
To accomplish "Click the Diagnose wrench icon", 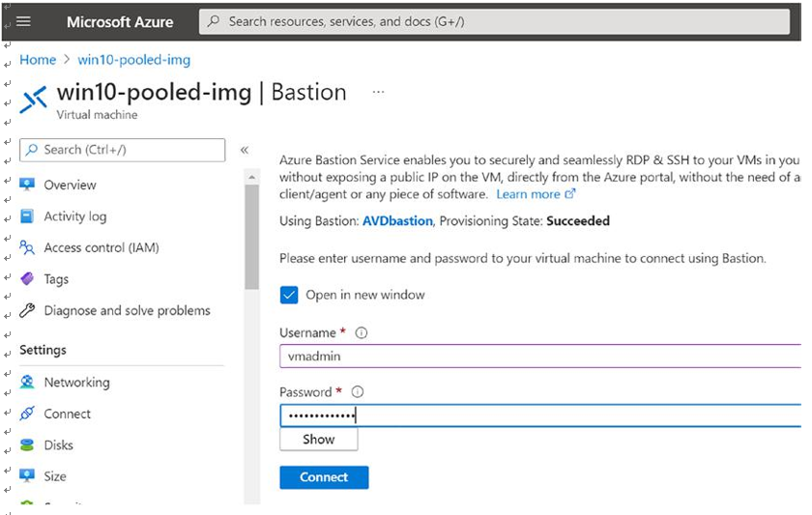I will 27,310.
